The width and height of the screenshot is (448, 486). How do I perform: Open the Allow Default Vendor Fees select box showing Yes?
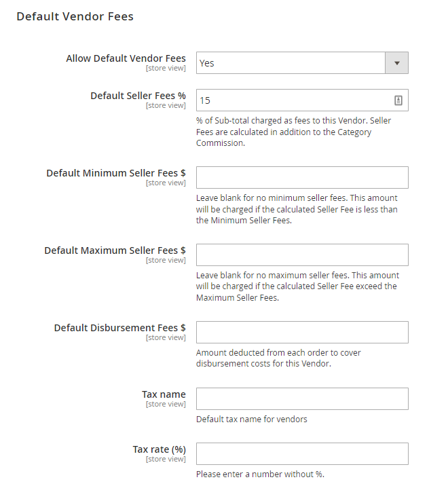tap(302, 63)
